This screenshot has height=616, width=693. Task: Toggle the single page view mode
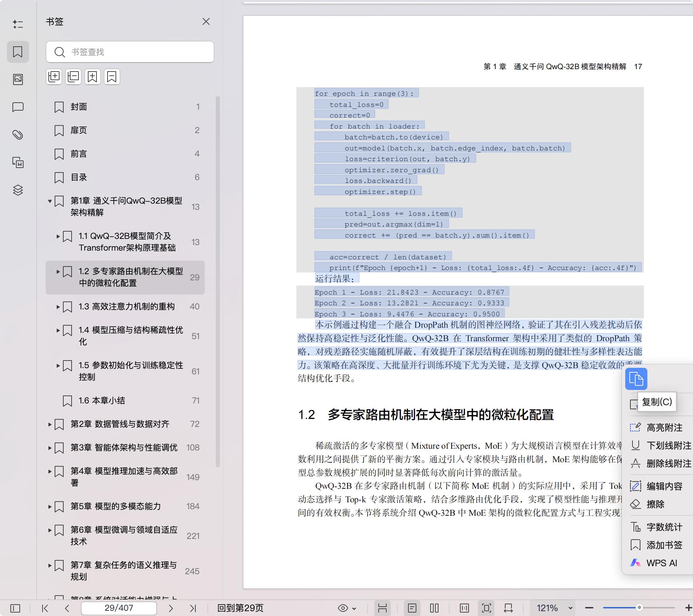(x=412, y=608)
